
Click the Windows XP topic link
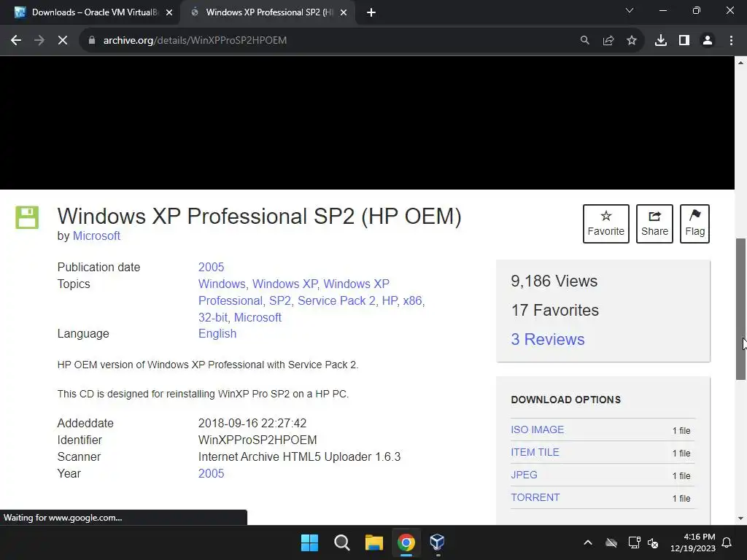coord(285,284)
